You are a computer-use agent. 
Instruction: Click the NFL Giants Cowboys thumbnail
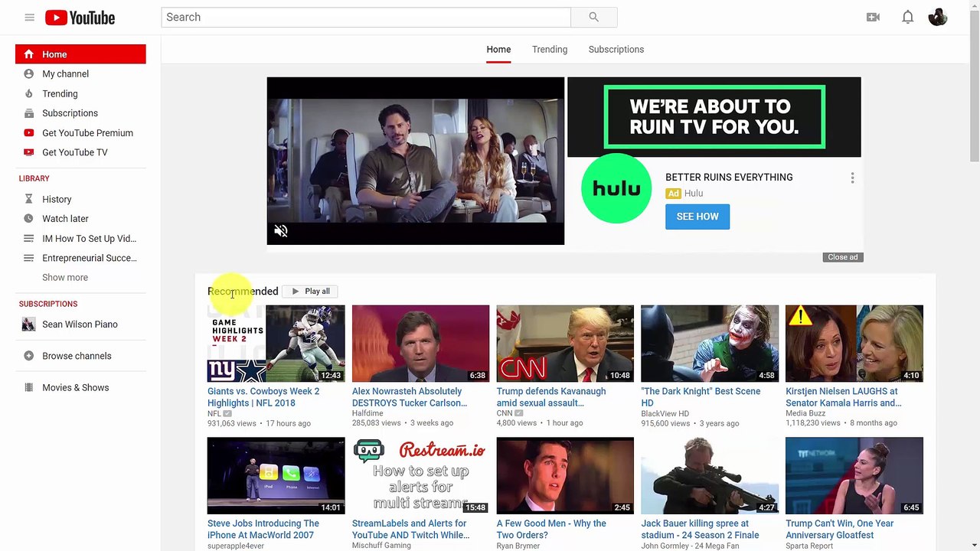point(276,344)
